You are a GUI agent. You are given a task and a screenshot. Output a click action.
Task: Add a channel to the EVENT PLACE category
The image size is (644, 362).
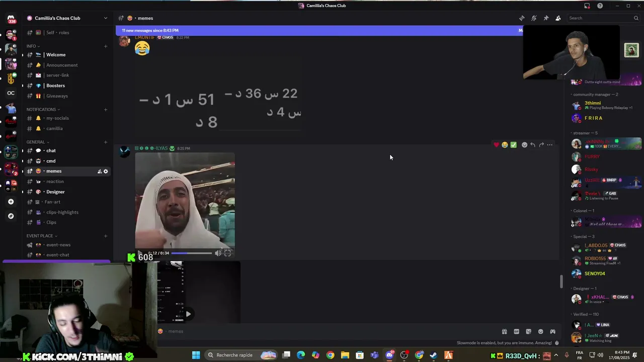tap(106, 236)
